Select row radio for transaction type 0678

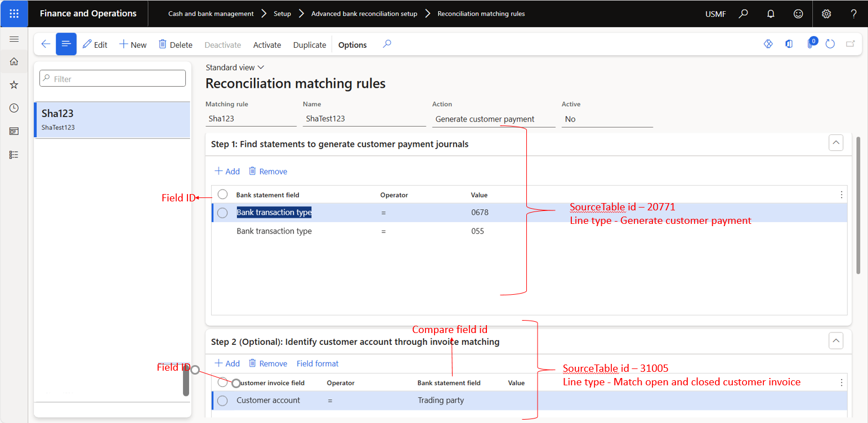(222, 213)
